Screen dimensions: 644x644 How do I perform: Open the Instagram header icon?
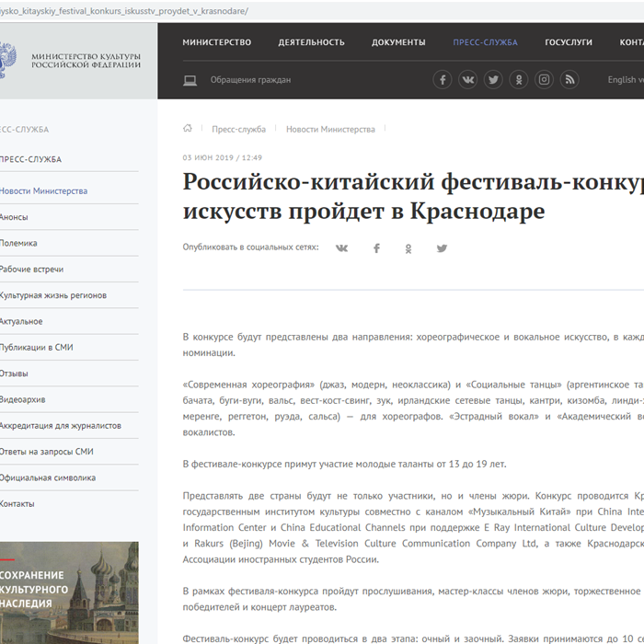pos(545,80)
